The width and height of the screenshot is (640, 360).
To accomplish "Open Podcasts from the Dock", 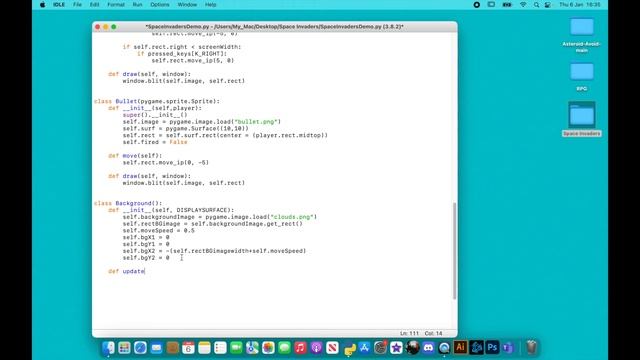I will 316,348.
